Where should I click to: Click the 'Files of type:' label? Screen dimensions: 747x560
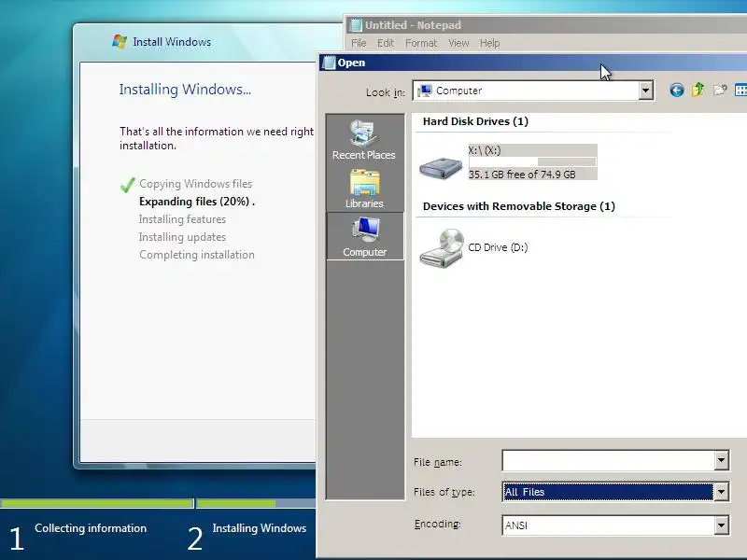444,492
